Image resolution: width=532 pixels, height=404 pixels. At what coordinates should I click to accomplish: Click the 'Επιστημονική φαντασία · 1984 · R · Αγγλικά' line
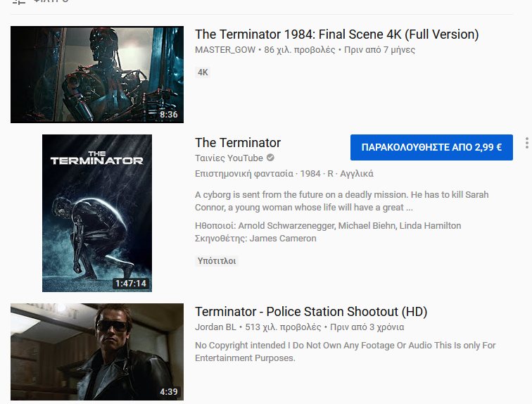(x=284, y=174)
